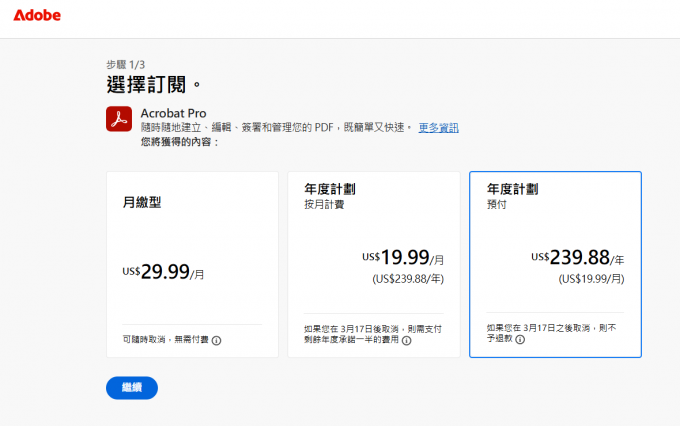Open info icon in 預付 annual plan card
This screenshot has width=680, height=426.
(x=520, y=339)
